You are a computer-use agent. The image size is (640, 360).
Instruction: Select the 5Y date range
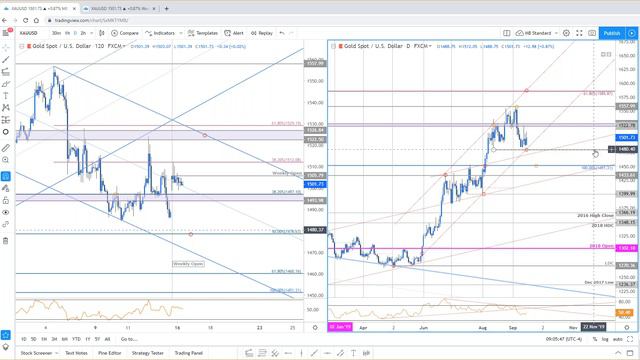tap(97, 339)
